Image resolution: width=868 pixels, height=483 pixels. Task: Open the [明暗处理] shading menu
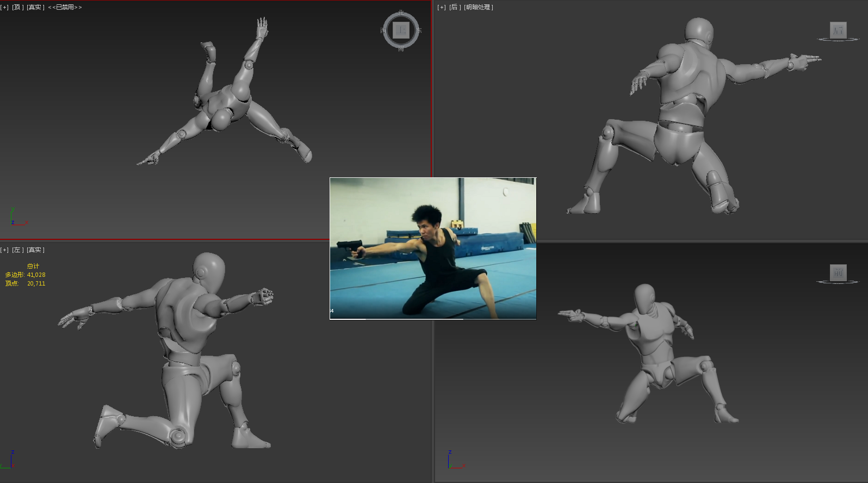tap(479, 8)
